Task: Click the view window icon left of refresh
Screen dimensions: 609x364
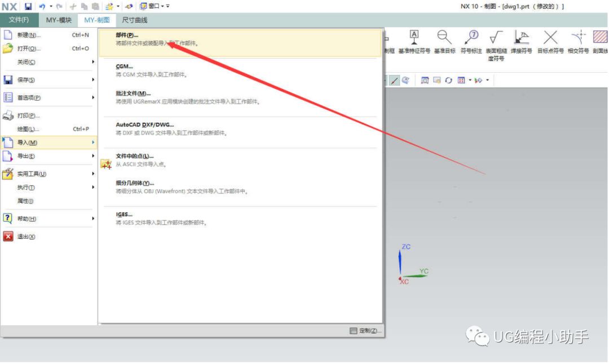Action: pos(437,81)
